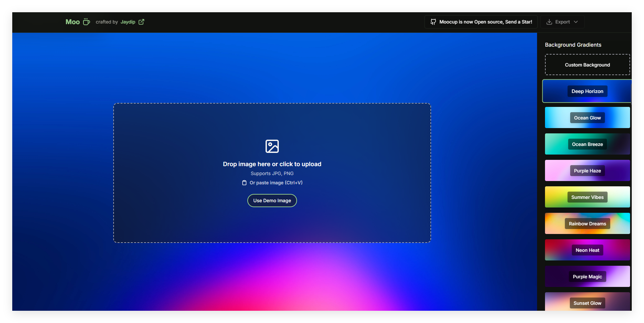Choose the Purple Magic gradient

point(587,276)
